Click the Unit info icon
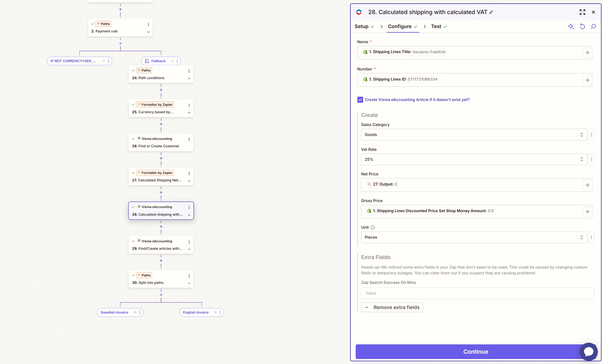Viewport: 603px width, 364px height. [x=372, y=227]
